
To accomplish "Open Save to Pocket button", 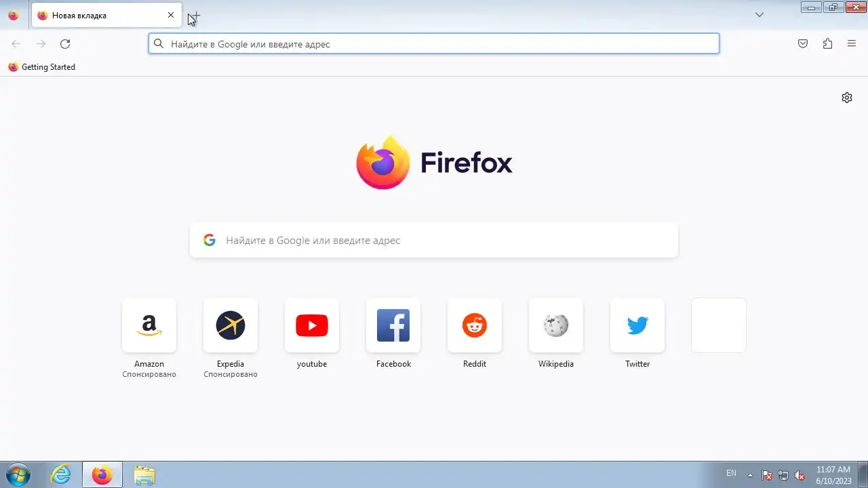I will click(803, 44).
